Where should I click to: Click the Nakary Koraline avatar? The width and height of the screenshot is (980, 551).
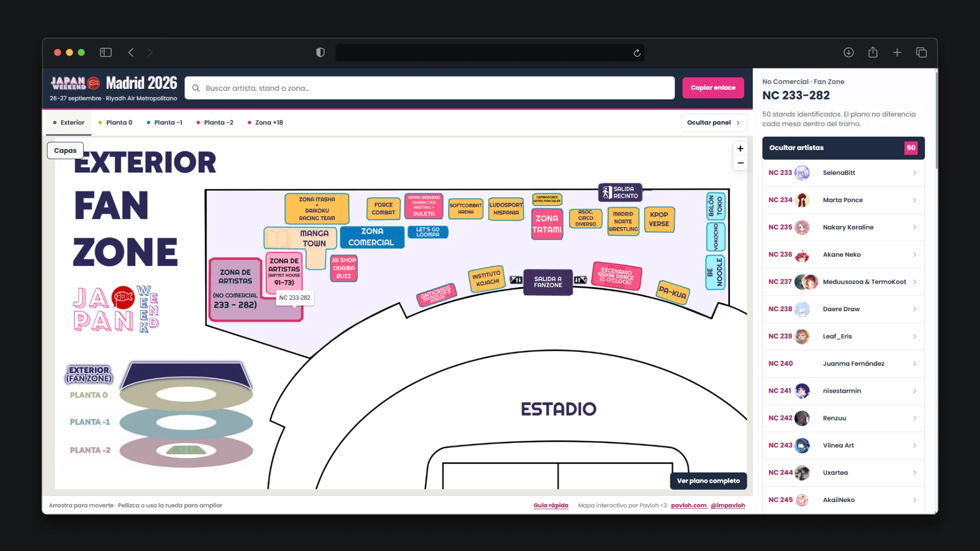(802, 228)
